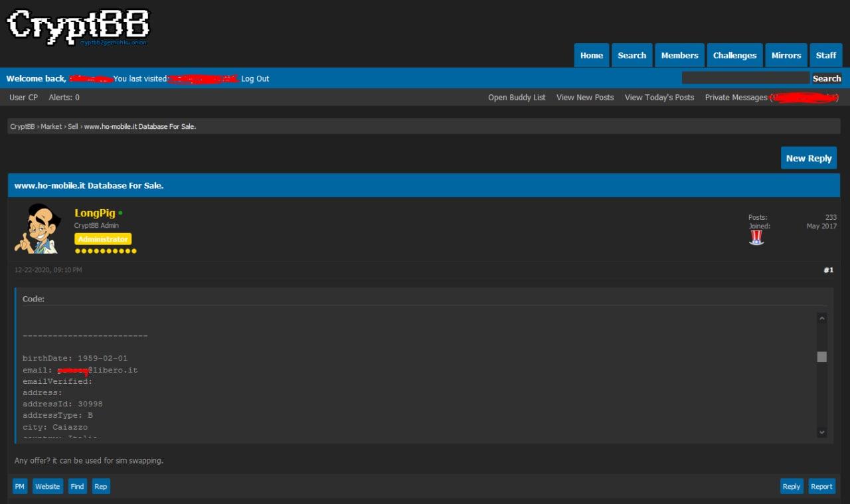
Task: Click the CryptBB logo
Action: (78, 27)
